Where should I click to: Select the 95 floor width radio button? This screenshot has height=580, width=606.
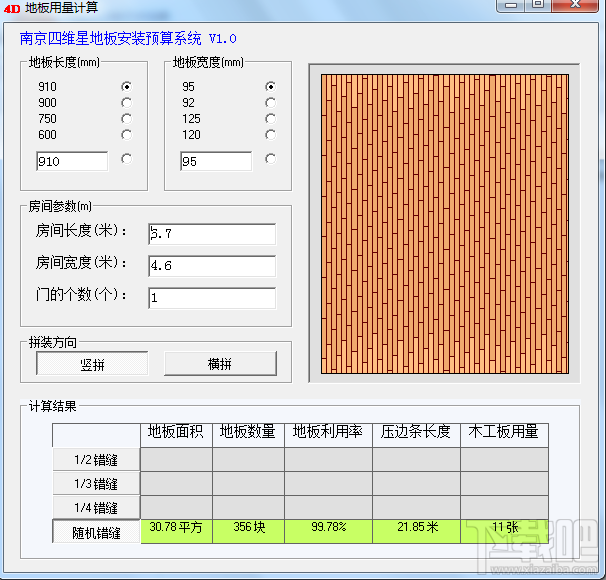tap(271, 87)
